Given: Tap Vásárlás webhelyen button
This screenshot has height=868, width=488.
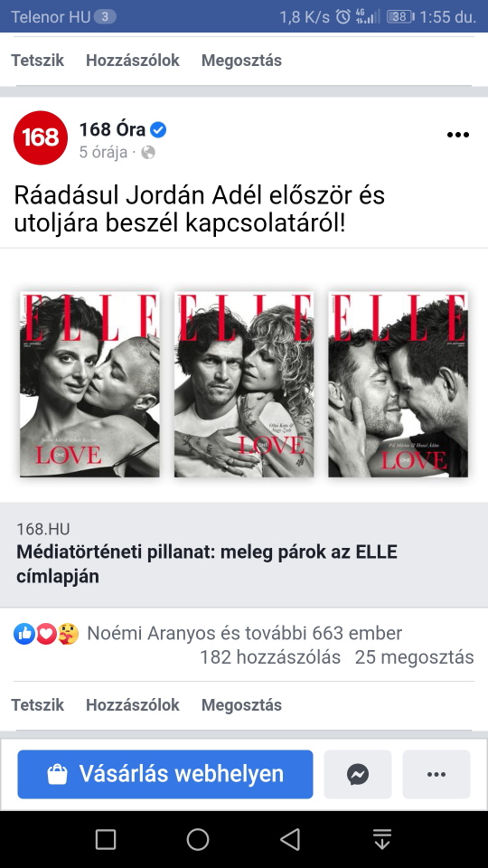Looking at the screenshot, I should coord(165,774).
